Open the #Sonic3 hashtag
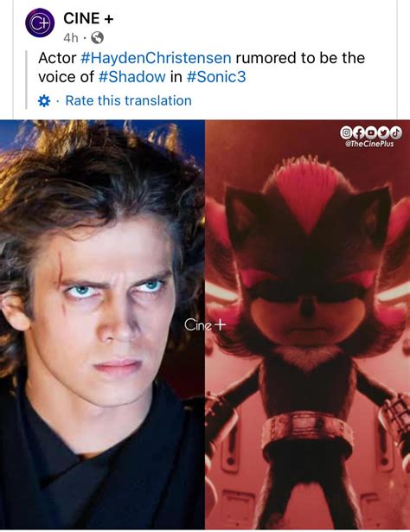This screenshot has width=410, height=532. pos(216,77)
